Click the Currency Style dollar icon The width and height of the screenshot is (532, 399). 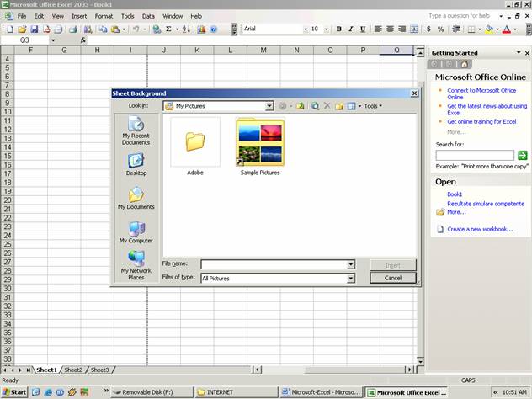click(428, 29)
